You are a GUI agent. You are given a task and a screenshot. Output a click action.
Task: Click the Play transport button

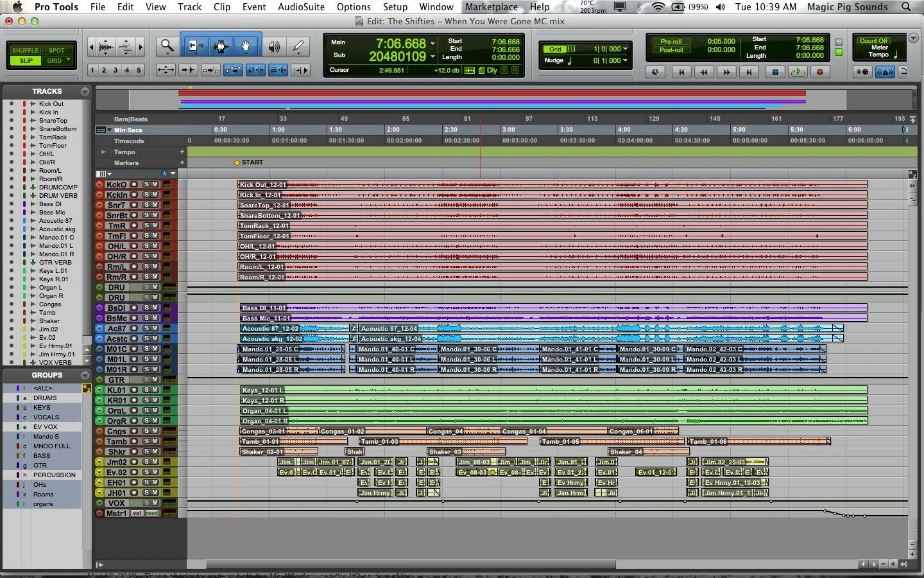(x=797, y=72)
